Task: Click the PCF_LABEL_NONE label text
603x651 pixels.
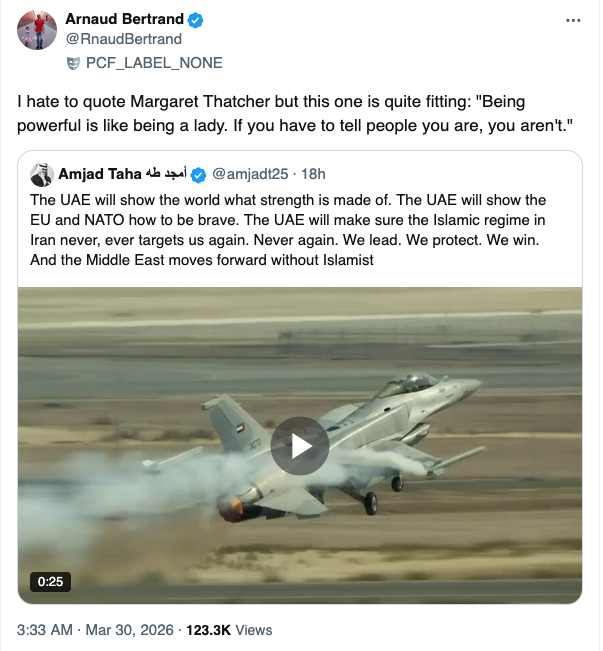Action: point(154,62)
